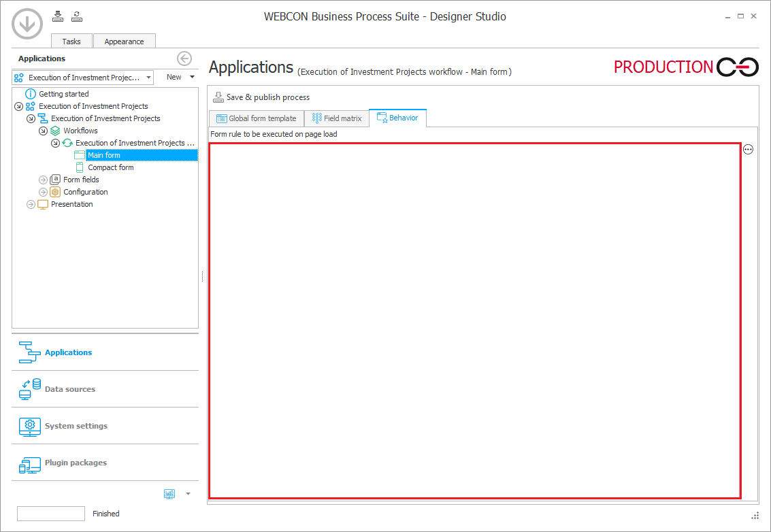
Task: Click the Main form icon
Action: coord(79,155)
